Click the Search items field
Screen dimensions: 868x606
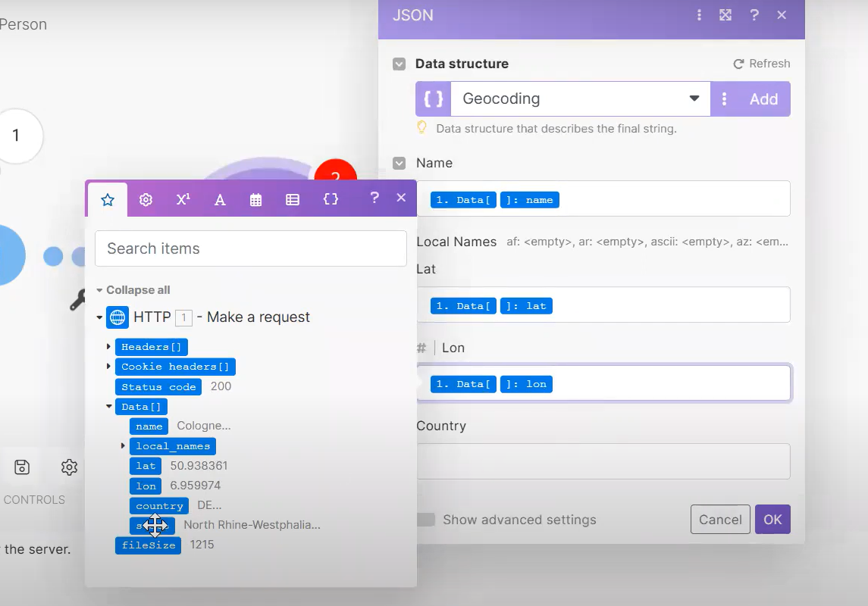251,248
